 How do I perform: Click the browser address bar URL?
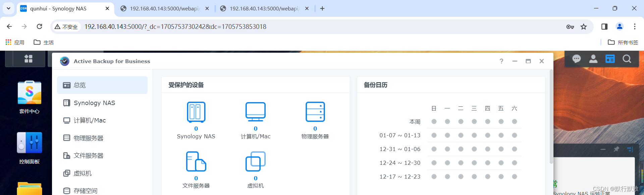click(175, 27)
